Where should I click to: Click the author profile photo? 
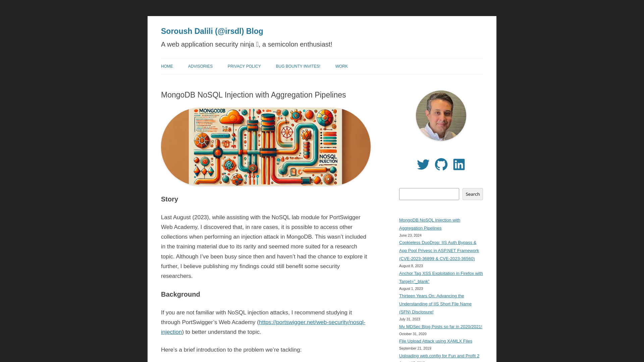coord(440,116)
